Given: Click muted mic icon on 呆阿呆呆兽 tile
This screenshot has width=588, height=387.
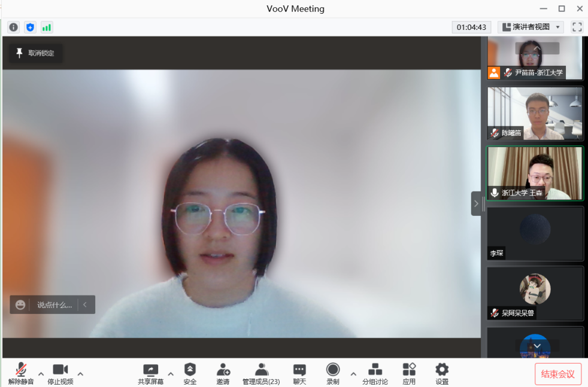Looking at the screenshot, I should (495, 312).
